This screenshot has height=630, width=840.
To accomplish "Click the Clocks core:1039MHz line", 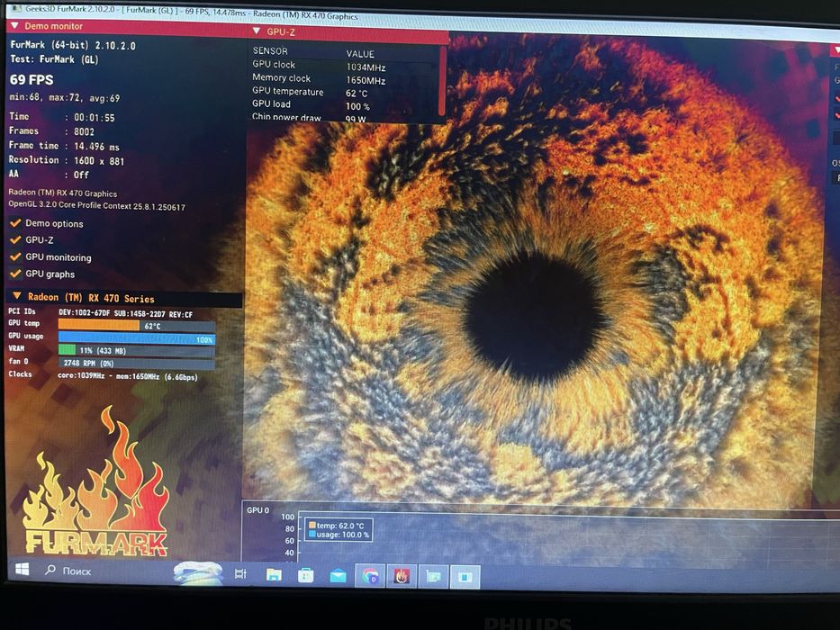I will pyautogui.click(x=103, y=375).
